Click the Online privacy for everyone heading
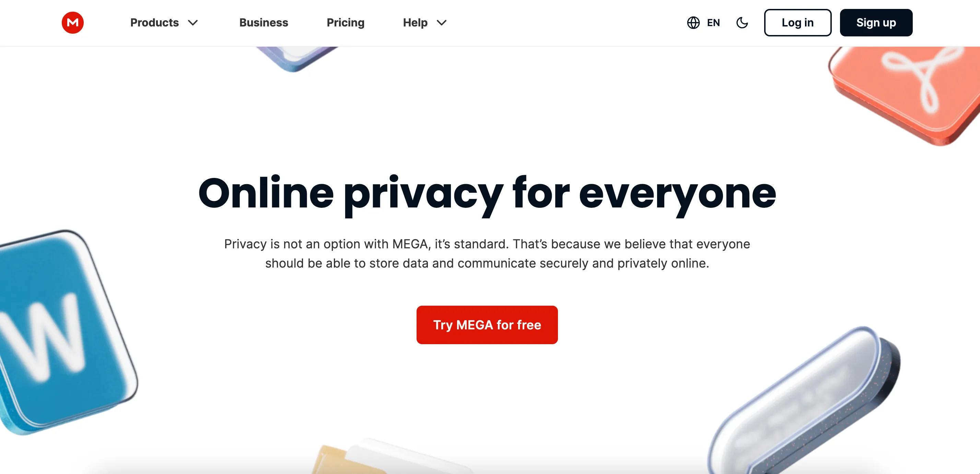This screenshot has height=474, width=980. [487, 193]
